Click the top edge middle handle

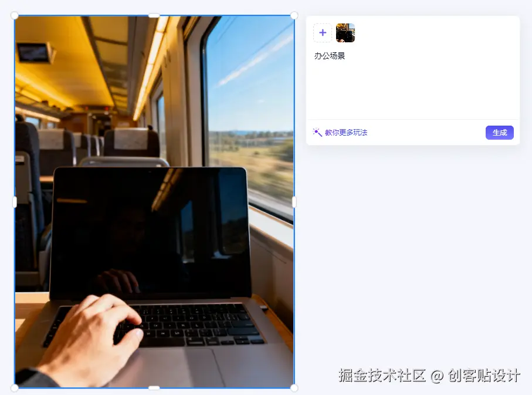[x=154, y=15]
